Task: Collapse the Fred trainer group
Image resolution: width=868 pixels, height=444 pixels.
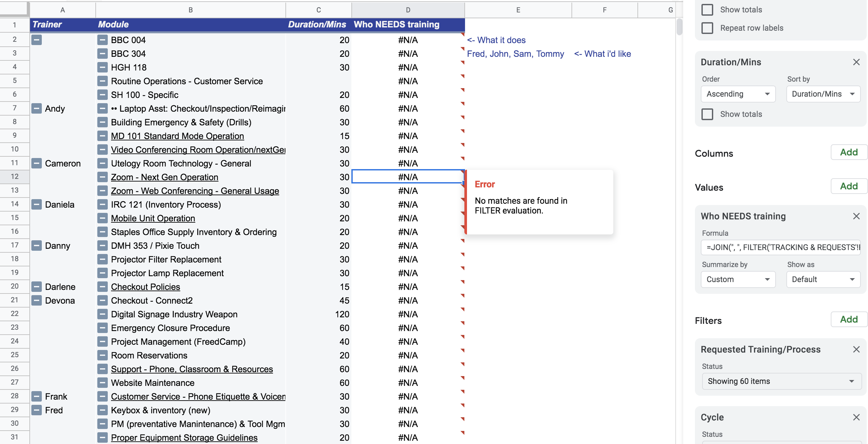Action: [36, 410]
